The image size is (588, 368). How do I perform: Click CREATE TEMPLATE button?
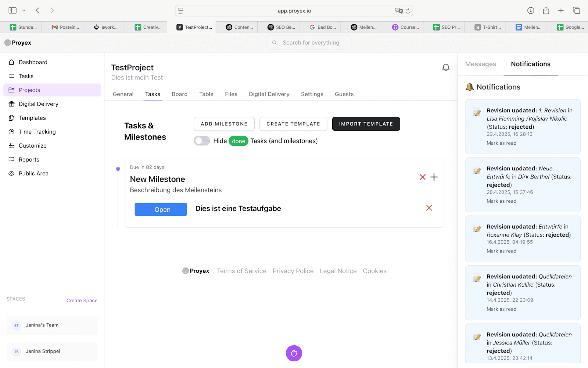293,124
